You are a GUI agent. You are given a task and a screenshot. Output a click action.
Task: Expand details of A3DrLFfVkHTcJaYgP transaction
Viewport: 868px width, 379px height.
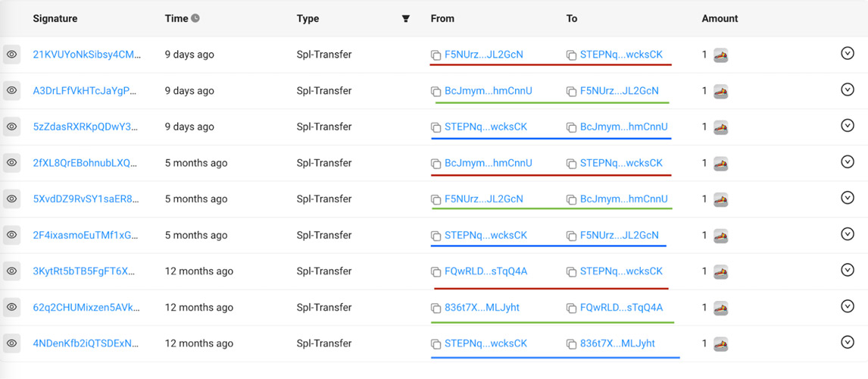847,89
